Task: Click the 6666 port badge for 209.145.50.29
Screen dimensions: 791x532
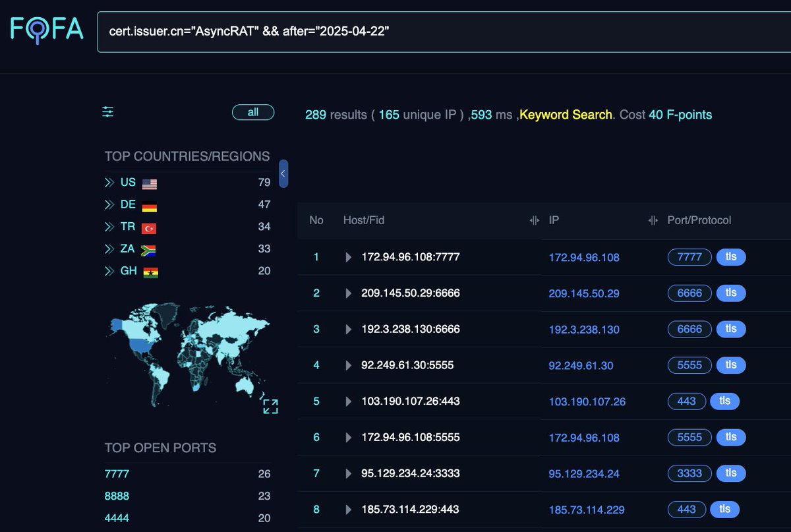Action: (689, 293)
